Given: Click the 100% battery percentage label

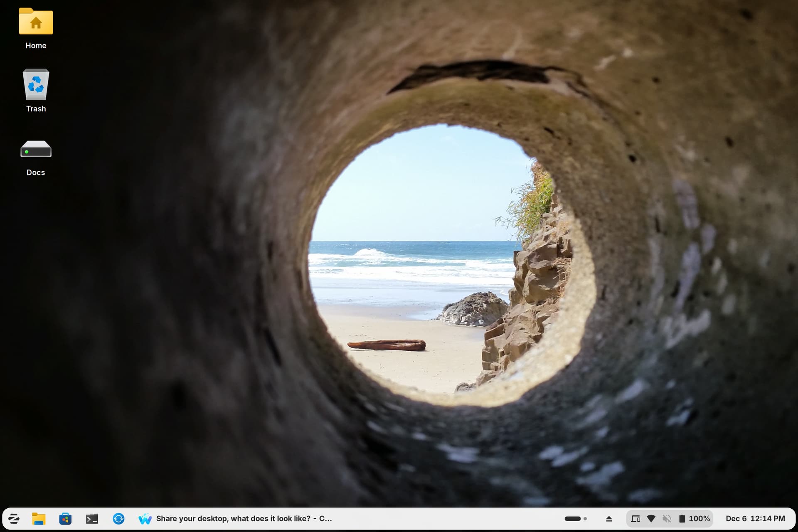Looking at the screenshot, I should [699, 518].
